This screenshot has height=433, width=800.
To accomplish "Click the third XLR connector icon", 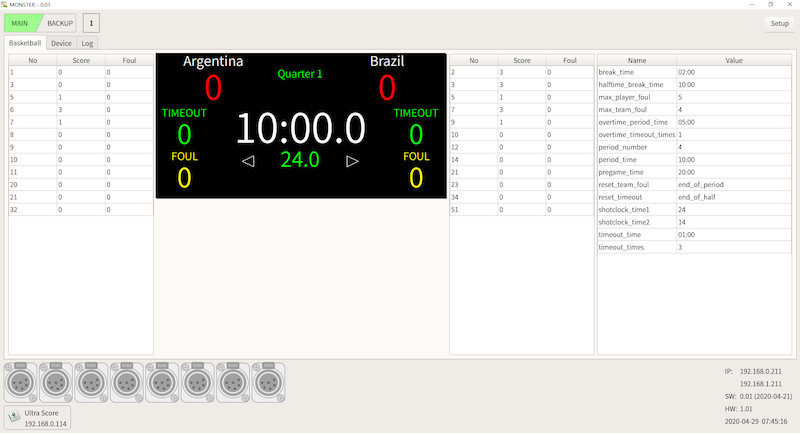I will coord(91,380).
